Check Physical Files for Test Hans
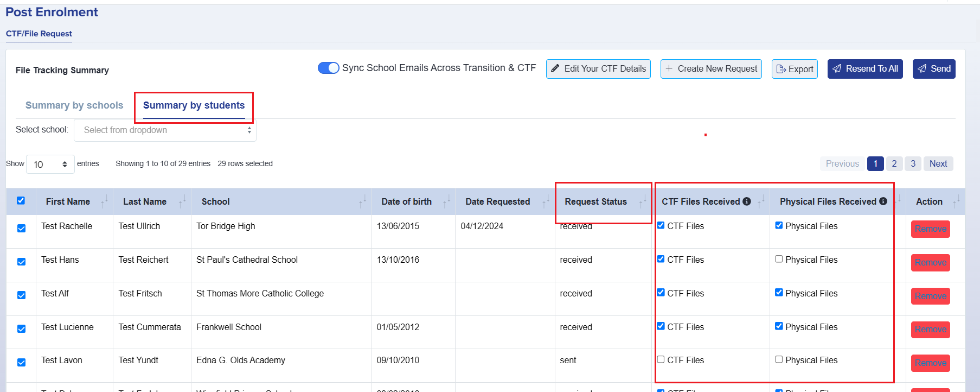This screenshot has width=980, height=392. coord(779,259)
